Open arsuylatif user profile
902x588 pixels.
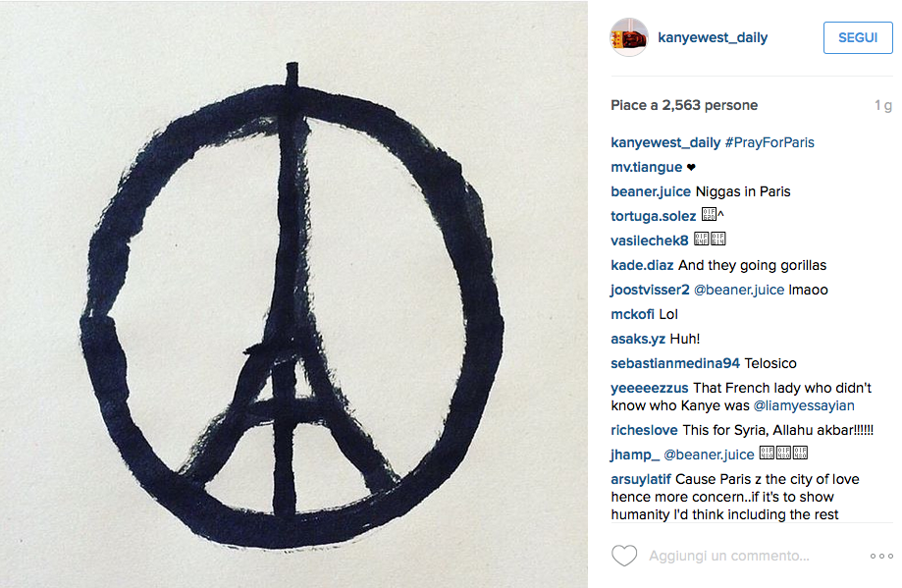tap(641, 479)
